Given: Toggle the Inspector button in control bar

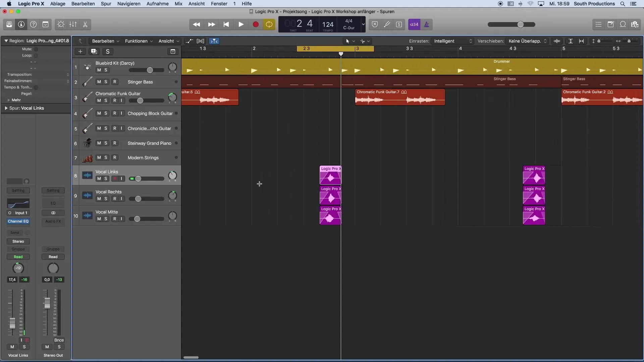Looking at the screenshot, I should pos(21,24).
